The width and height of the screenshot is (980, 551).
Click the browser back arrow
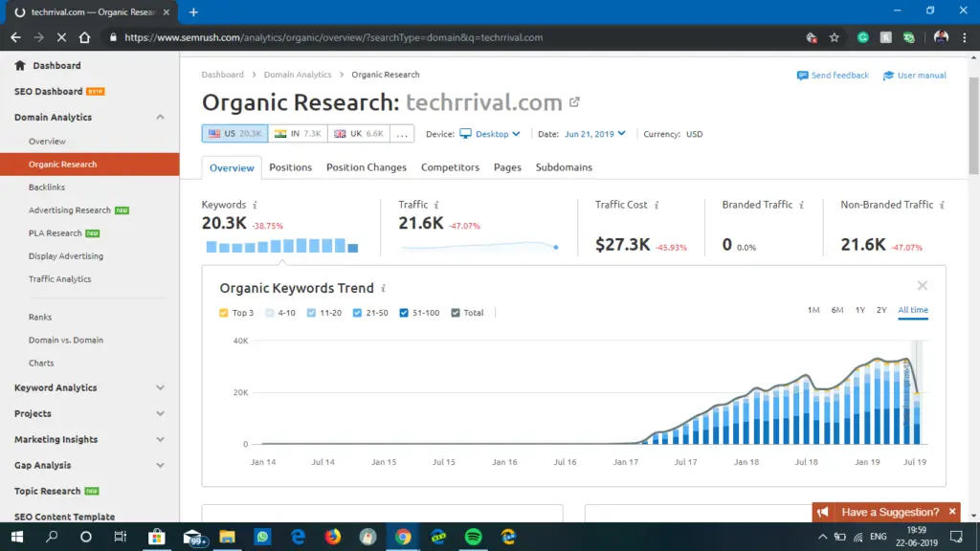15,37
